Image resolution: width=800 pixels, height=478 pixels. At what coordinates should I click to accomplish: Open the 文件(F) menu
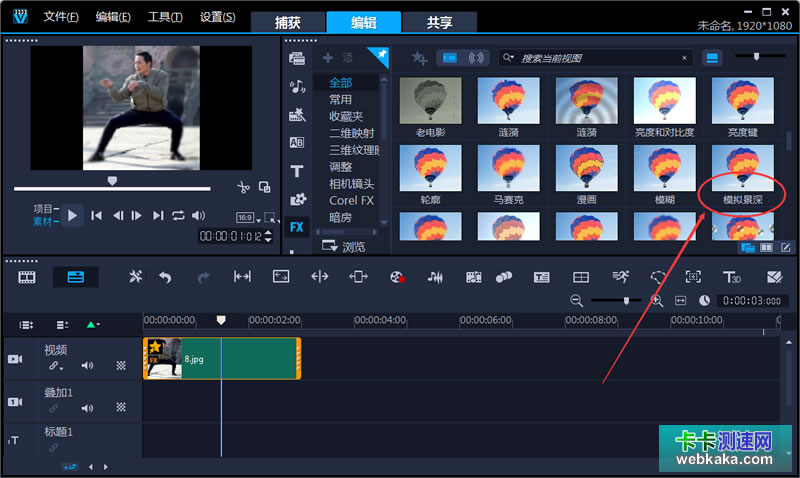click(61, 17)
